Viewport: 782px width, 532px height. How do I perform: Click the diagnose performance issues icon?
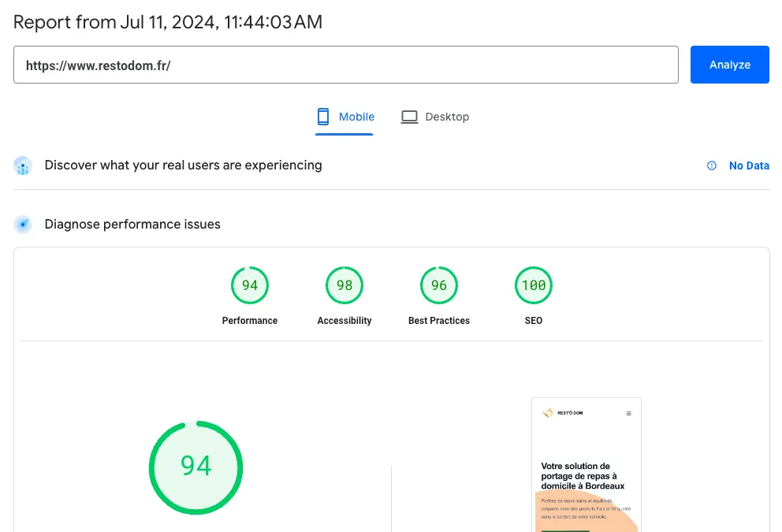(23, 224)
